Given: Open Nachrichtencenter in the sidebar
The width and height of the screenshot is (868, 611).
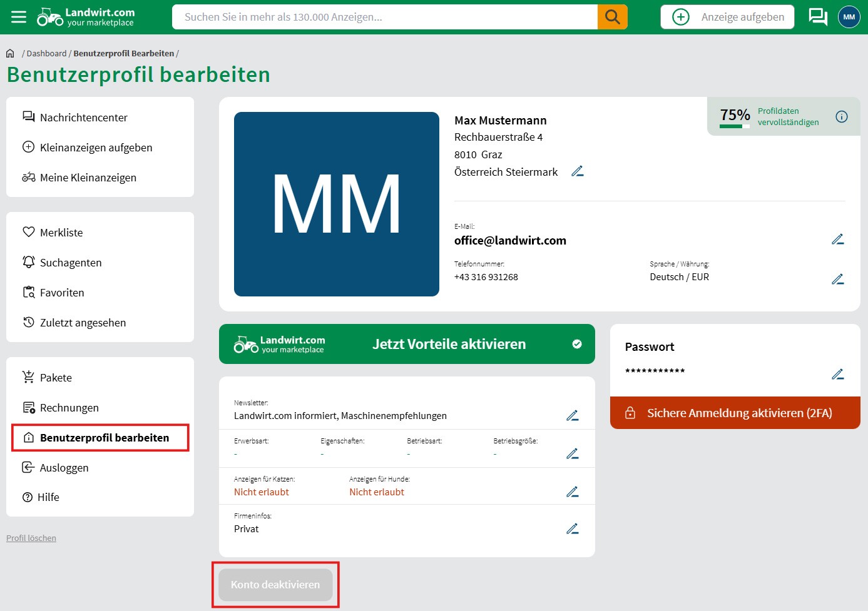Looking at the screenshot, I should [83, 118].
